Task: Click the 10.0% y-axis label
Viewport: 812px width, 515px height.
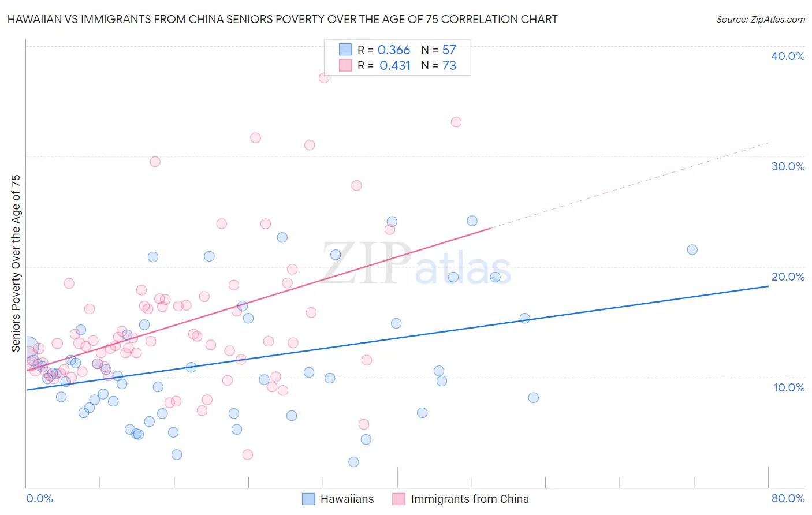Action: coord(789,387)
